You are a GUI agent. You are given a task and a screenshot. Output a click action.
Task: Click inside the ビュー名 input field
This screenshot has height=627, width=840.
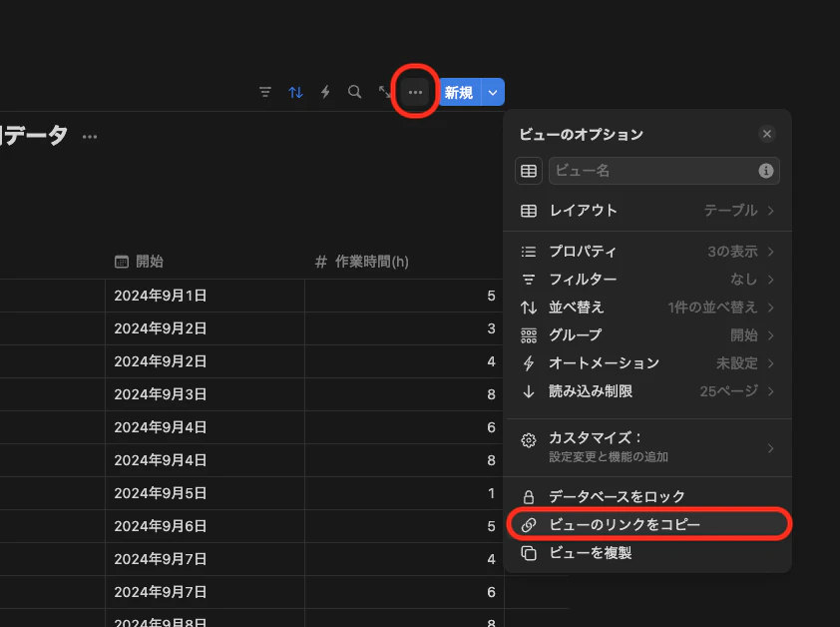648,171
